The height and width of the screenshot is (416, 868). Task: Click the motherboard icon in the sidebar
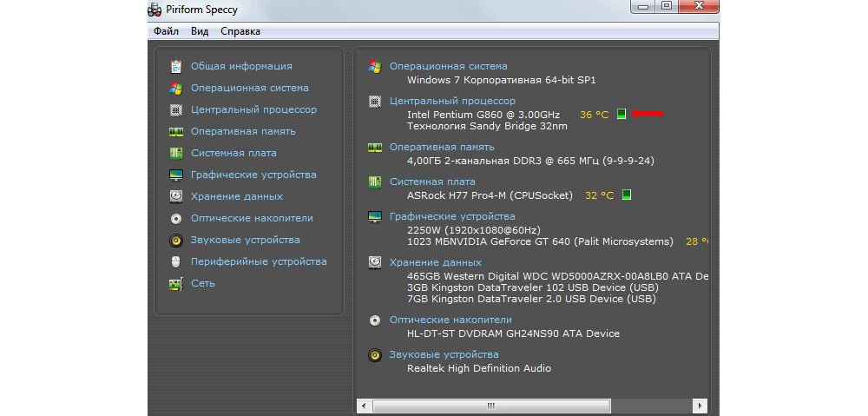click(176, 153)
